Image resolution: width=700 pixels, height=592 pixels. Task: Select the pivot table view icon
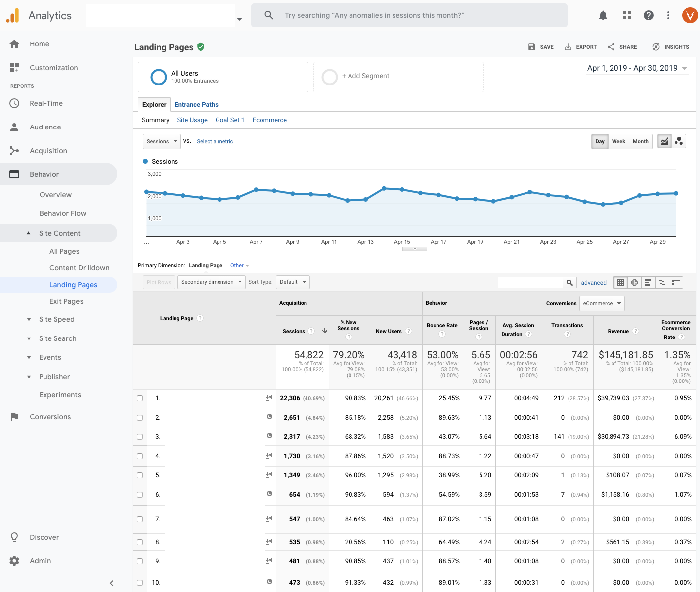click(676, 283)
